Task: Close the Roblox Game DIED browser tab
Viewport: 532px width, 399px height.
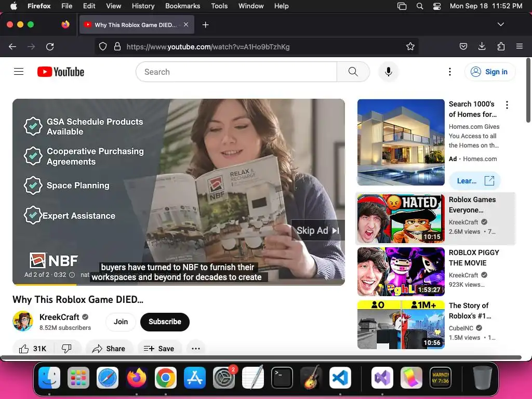Action: point(186,24)
